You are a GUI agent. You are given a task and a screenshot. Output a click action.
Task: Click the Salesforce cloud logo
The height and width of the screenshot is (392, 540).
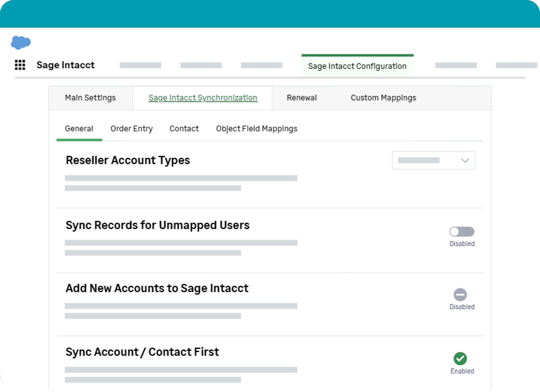21,43
